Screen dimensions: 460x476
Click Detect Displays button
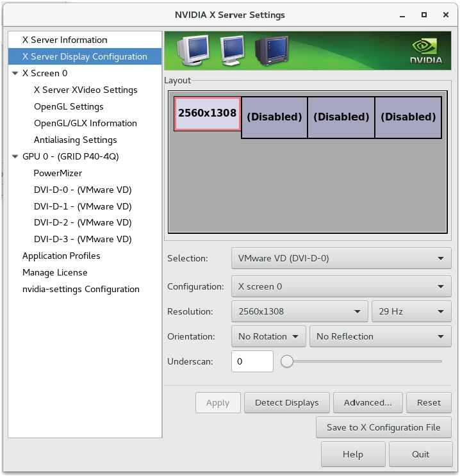[x=287, y=403]
